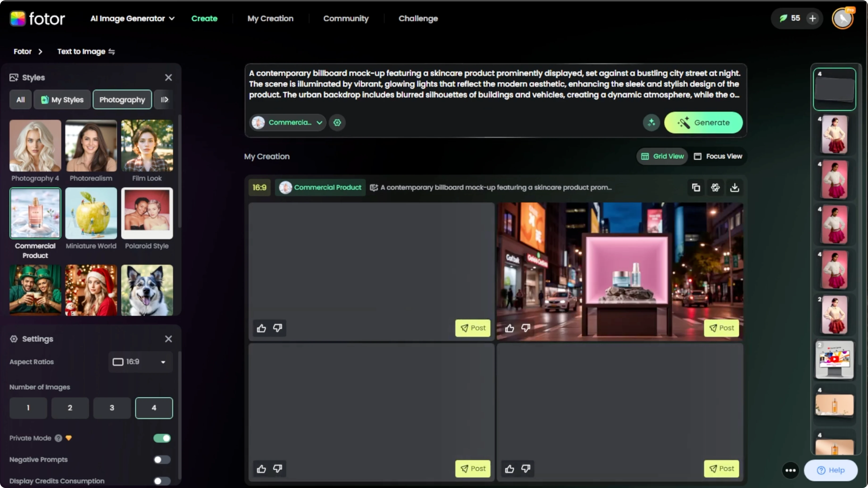Choose the Miniature World style thumbnail
Viewport: 868px width, 488px height.
(x=91, y=214)
